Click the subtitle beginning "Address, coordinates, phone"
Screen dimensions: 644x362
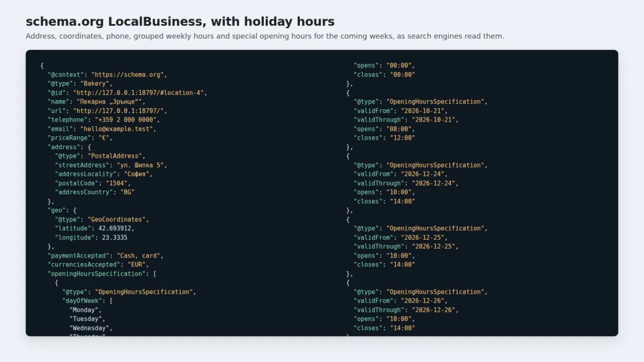pos(265,36)
